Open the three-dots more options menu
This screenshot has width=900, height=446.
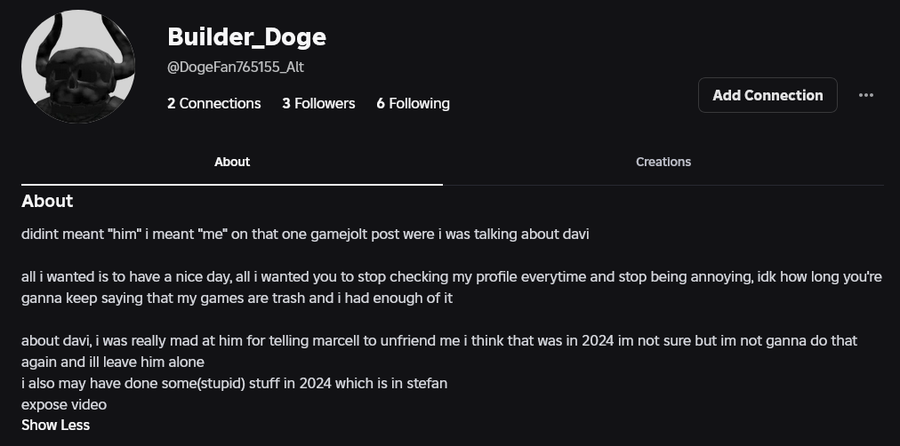coord(866,95)
